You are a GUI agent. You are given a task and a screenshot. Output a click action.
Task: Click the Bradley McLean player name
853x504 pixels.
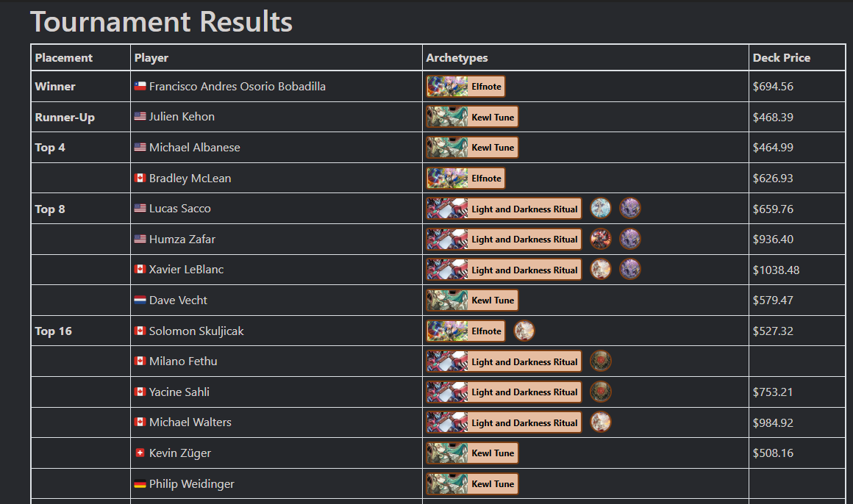coord(190,179)
